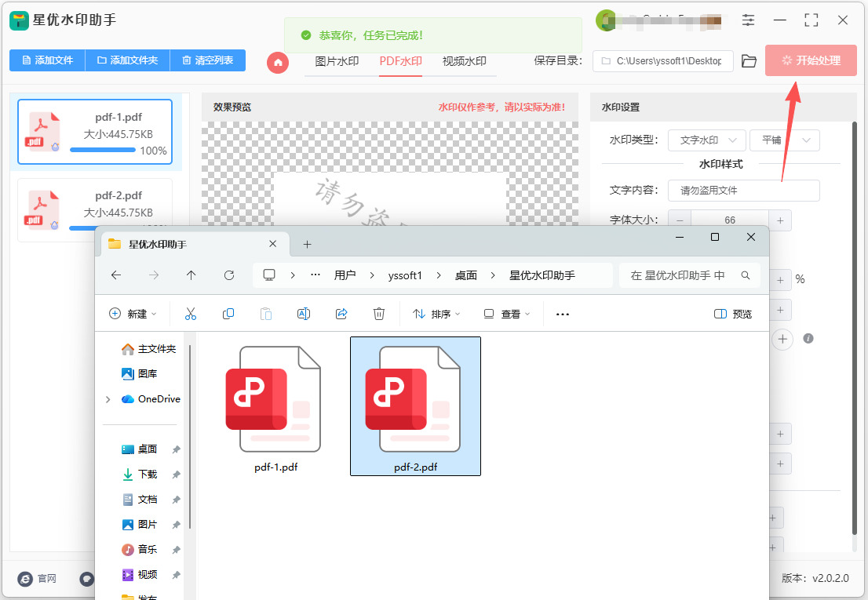Click the delete trash icon in Explorer

click(x=378, y=314)
